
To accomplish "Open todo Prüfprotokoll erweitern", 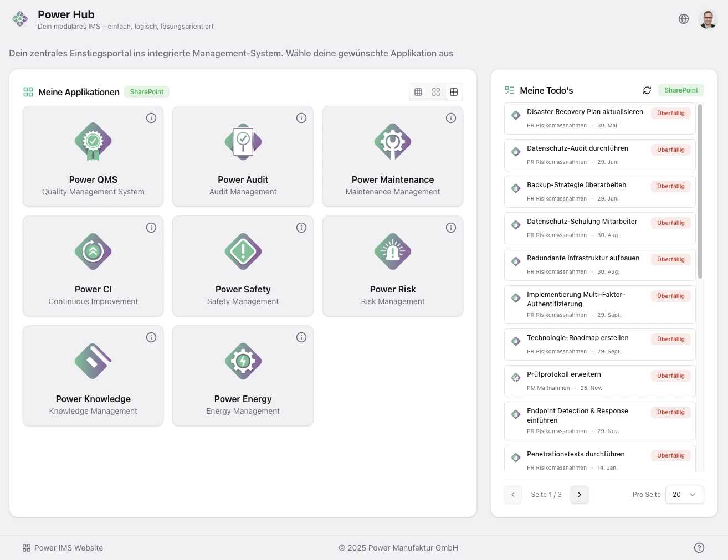I will point(600,381).
